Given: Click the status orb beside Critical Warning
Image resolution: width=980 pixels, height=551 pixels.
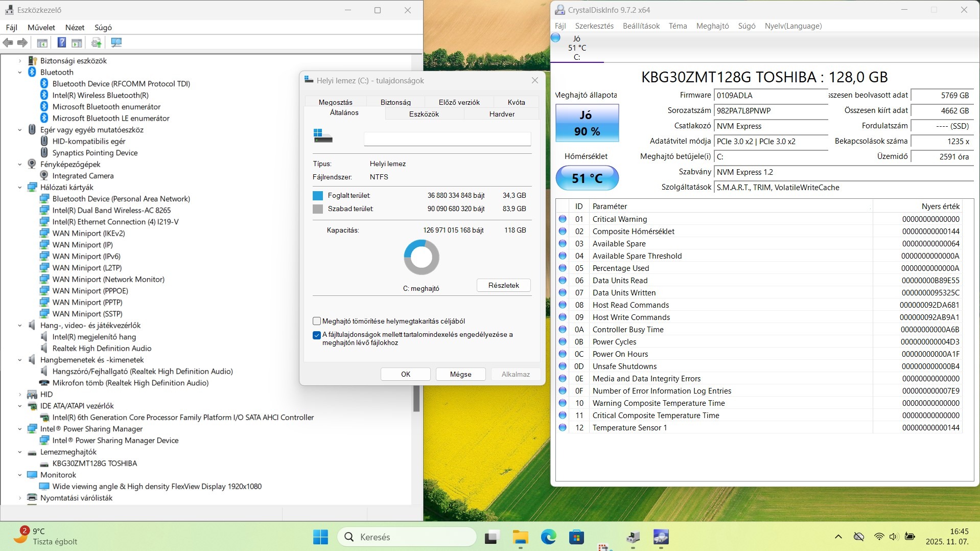Looking at the screenshot, I should pos(563,219).
